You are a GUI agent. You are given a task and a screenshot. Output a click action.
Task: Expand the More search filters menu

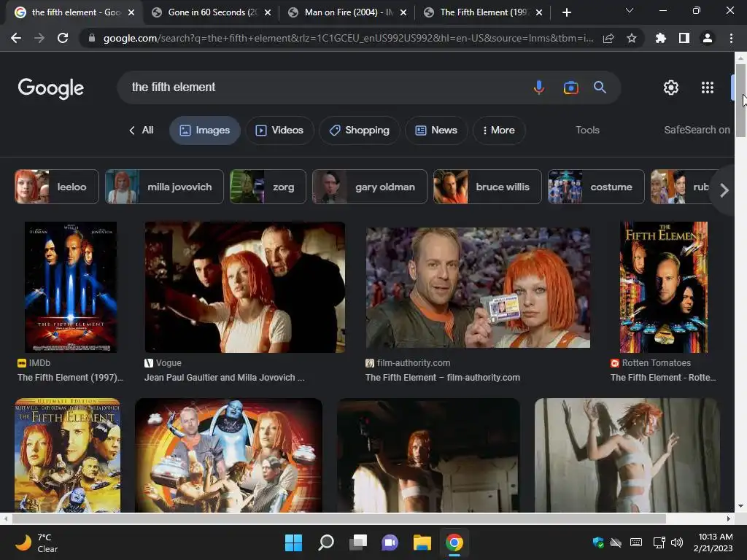click(x=499, y=130)
